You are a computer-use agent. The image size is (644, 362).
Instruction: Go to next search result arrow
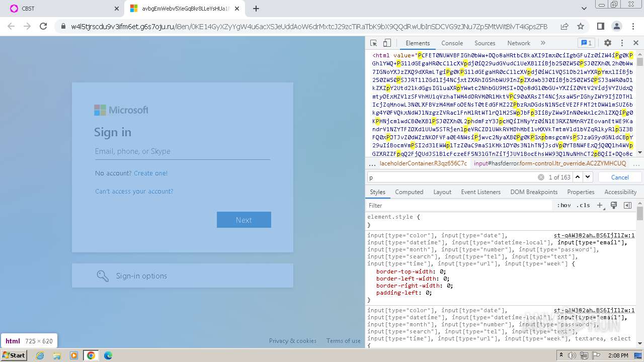[x=587, y=177]
